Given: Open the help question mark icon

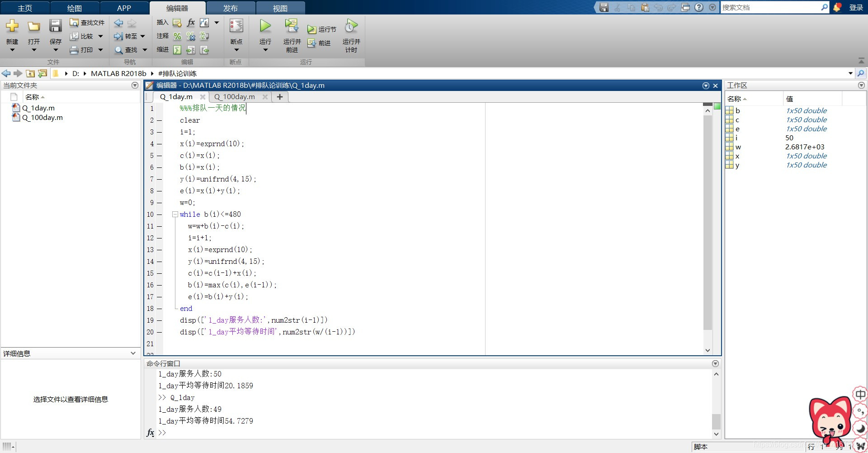Looking at the screenshot, I should 699,7.
